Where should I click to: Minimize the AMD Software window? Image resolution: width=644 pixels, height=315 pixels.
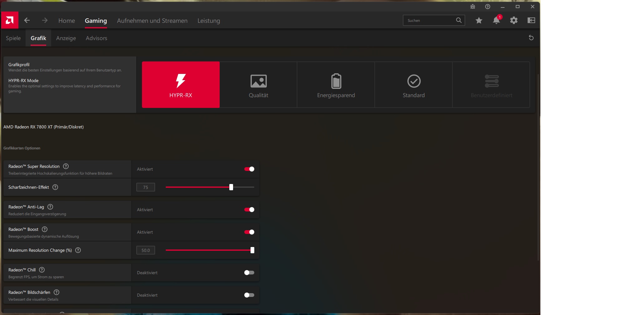pos(503,7)
